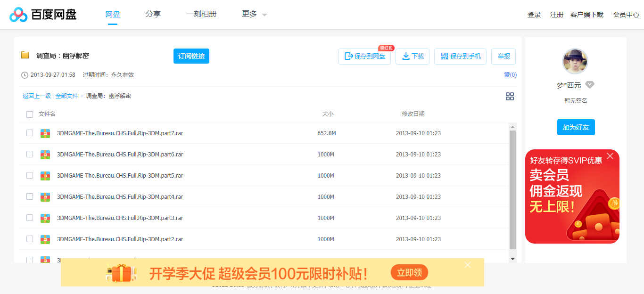
Task: Click the download arrow icon on 下载 button
Action: [x=405, y=56]
